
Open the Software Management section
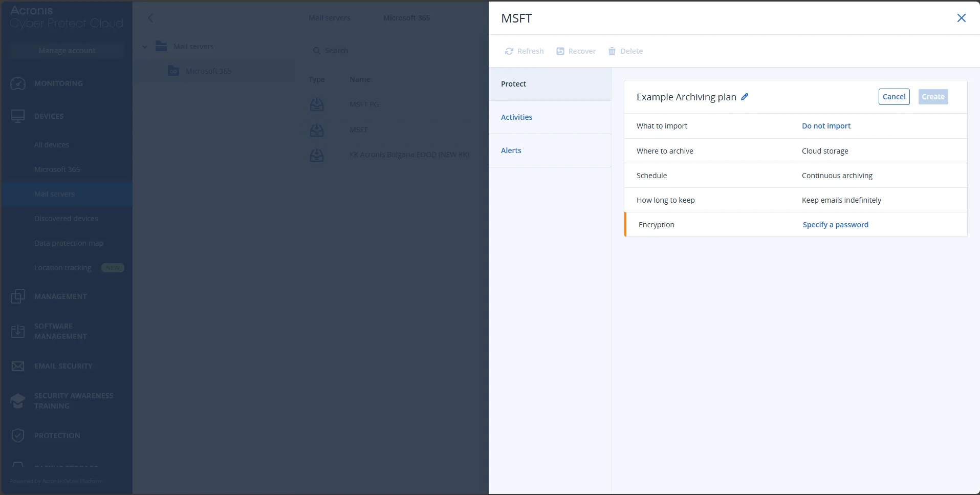tap(17, 331)
